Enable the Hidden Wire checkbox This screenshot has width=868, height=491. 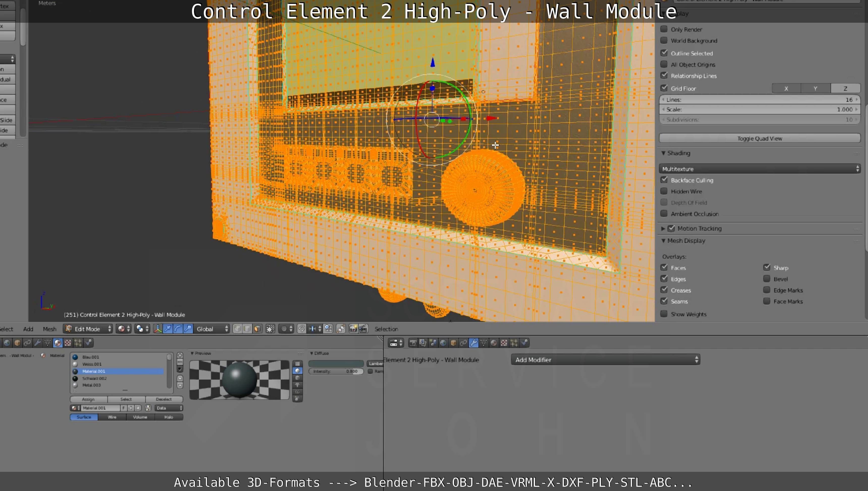click(664, 191)
